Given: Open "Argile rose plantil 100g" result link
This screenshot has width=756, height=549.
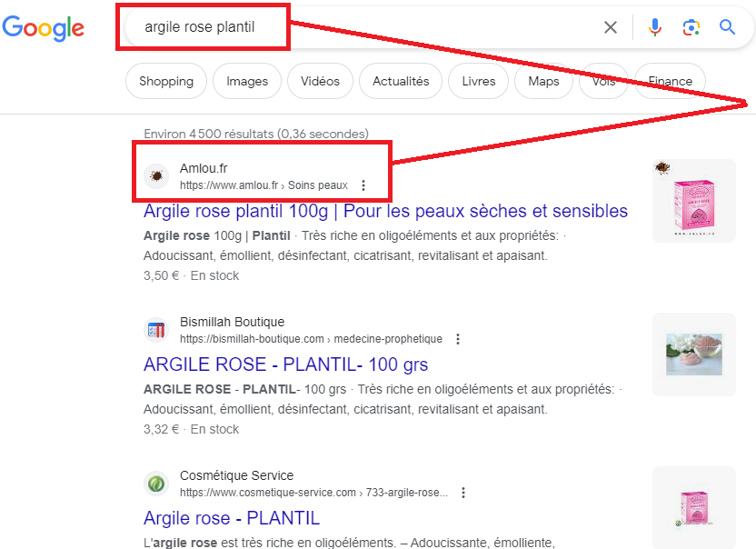Looking at the screenshot, I should (x=385, y=211).
